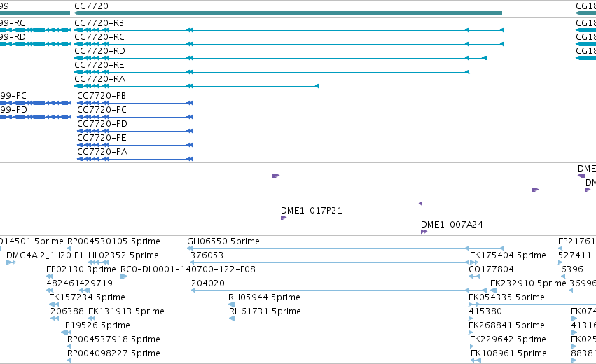Viewport: 596px width, 364px height.
Task: Select LP19526.5prime label
Action: (95, 325)
